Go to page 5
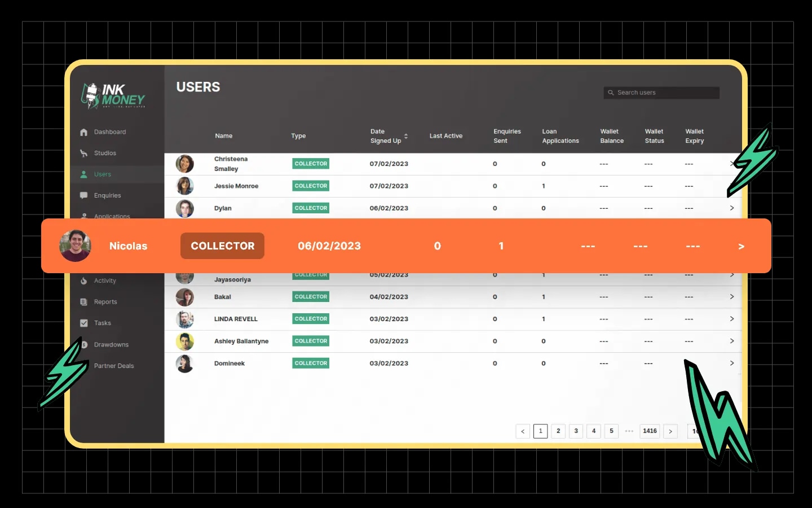812x508 pixels. [x=611, y=431]
